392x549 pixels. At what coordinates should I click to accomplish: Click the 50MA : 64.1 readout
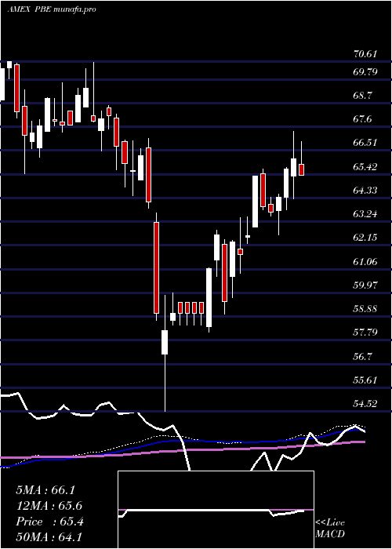pyautogui.click(x=49, y=537)
